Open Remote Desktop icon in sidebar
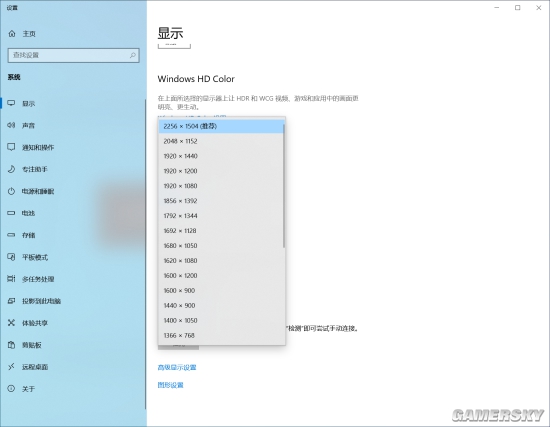The width and height of the screenshot is (550, 427). 11,367
